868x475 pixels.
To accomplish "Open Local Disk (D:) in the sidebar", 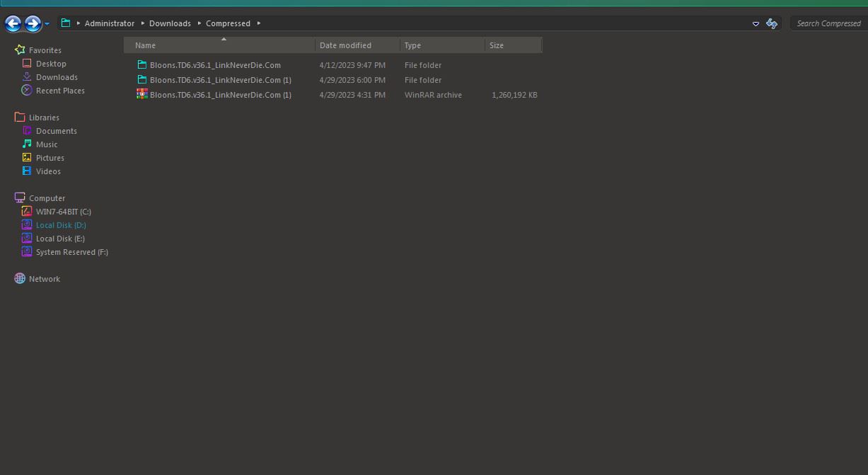I will [61, 225].
